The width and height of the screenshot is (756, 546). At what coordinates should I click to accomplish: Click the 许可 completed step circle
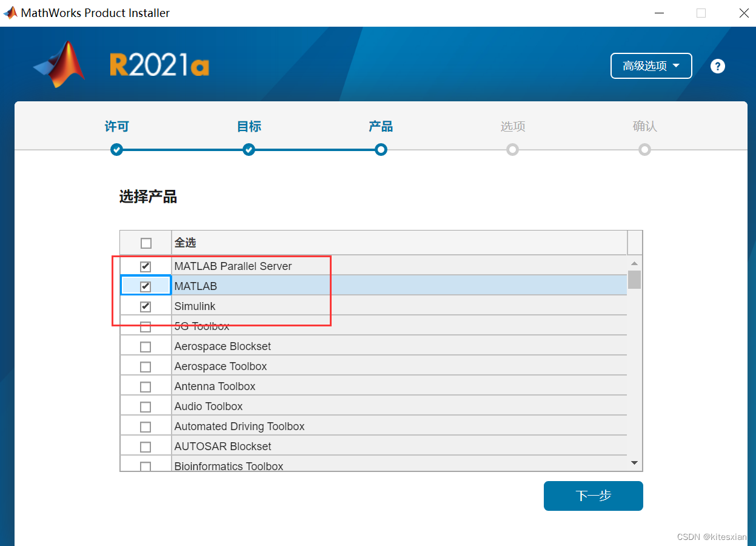coord(116,149)
